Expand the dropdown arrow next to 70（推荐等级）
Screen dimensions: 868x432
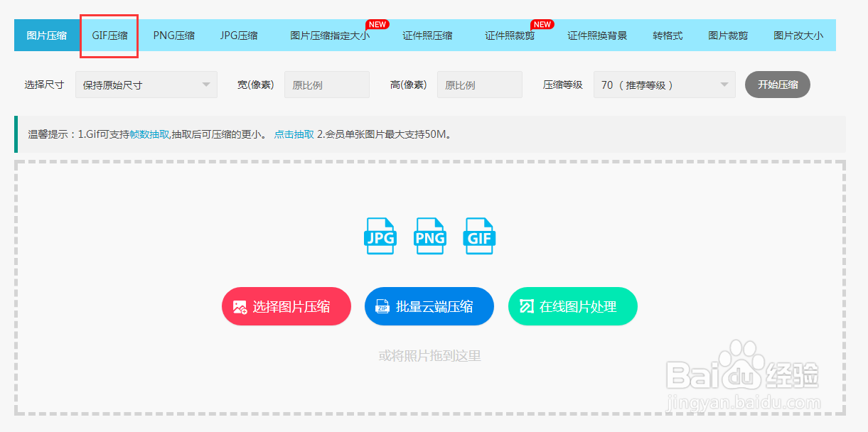(724, 84)
